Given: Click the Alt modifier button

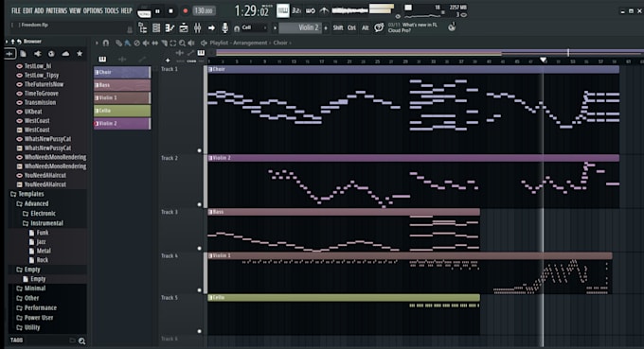Looking at the screenshot, I should (366, 27).
